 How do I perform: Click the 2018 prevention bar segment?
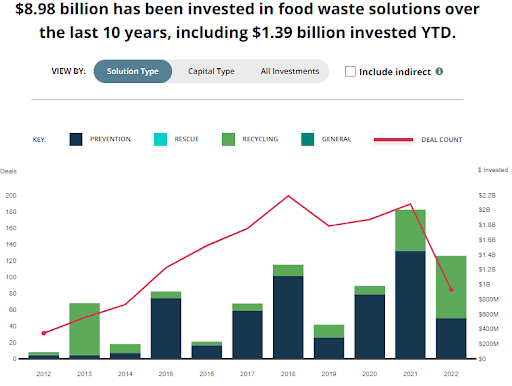(x=288, y=317)
